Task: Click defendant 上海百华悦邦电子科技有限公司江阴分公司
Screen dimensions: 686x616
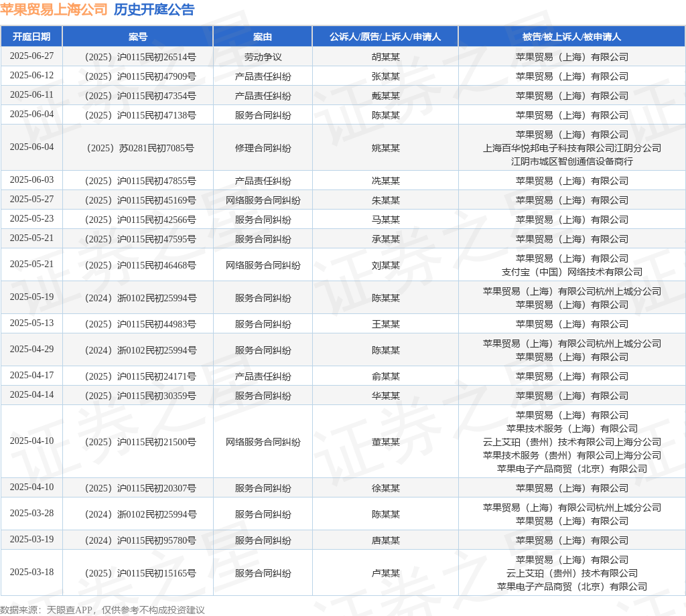Action: tap(572, 148)
